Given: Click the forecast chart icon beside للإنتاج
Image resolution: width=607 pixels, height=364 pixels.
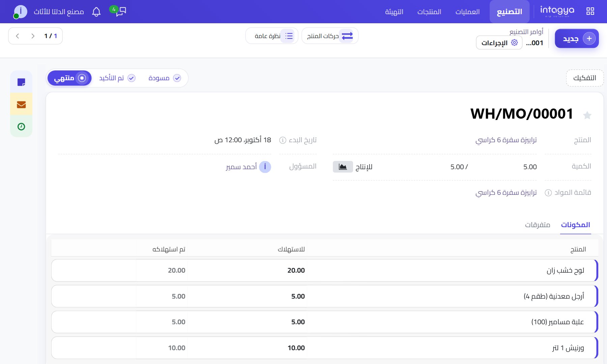Looking at the screenshot, I should 343,167.
